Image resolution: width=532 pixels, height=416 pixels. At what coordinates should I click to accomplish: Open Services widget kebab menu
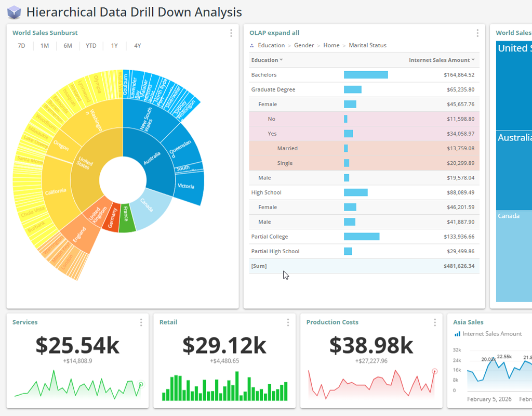141,322
